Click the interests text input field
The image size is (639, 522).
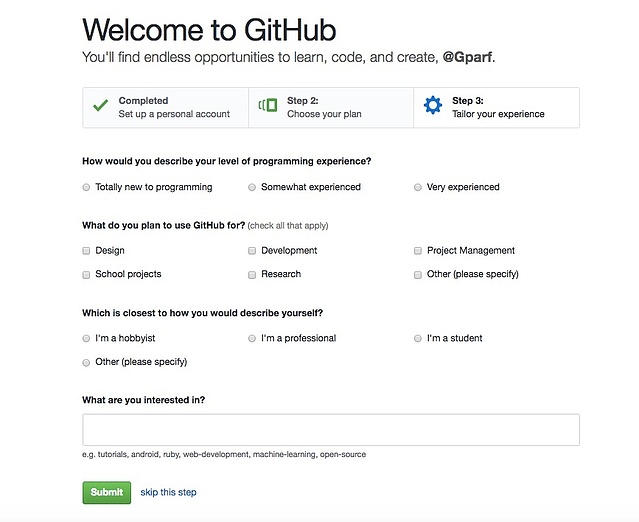pos(331,430)
